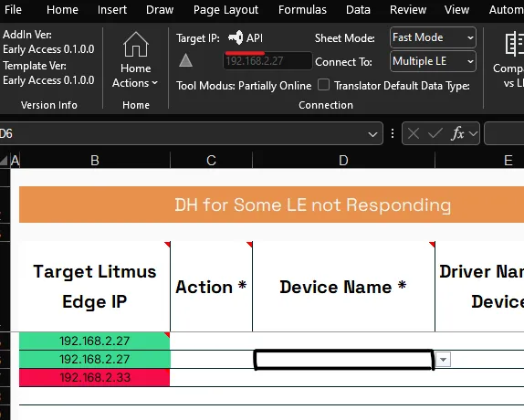The image size is (524, 420).
Task: Select the first green 192.168.2.27 cell
Action: tap(95, 341)
